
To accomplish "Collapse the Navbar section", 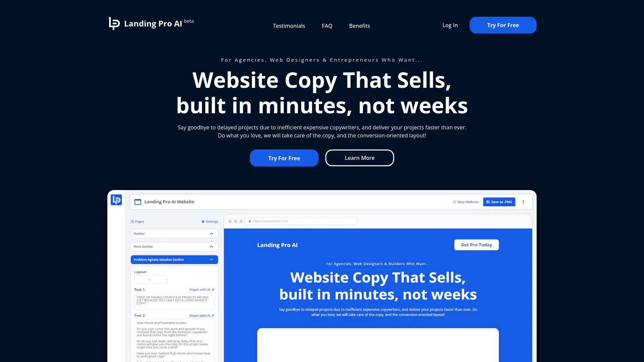I will coord(211,233).
